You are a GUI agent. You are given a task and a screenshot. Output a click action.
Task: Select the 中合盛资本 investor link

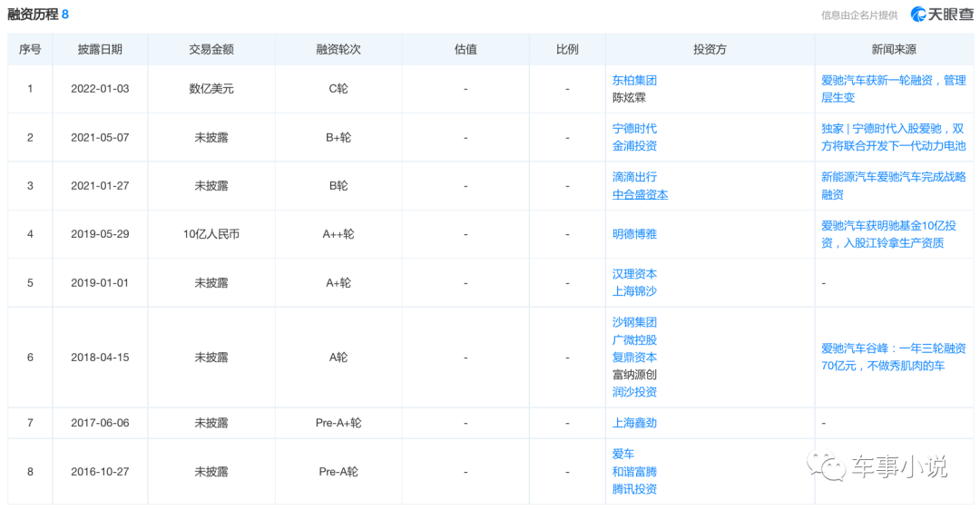tap(640, 194)
